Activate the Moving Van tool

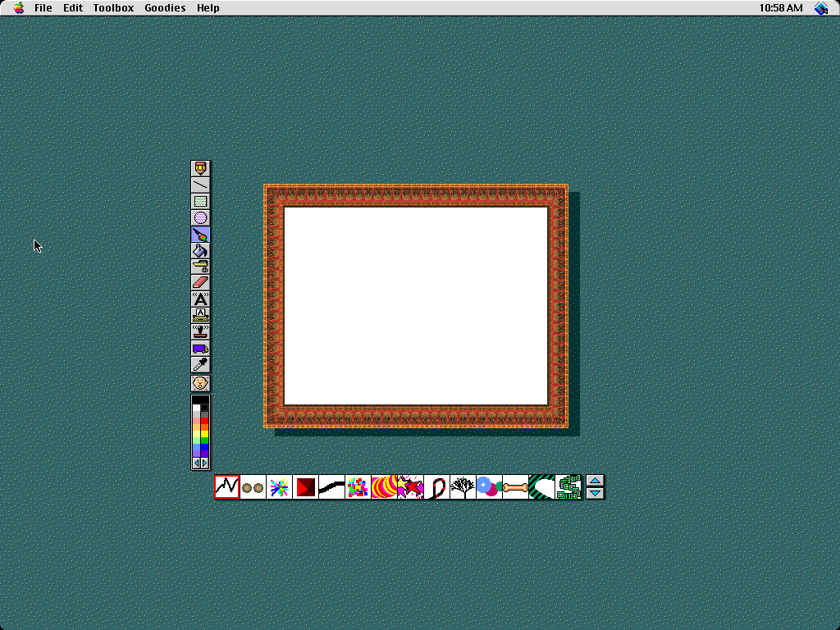[x=200, y=349]
